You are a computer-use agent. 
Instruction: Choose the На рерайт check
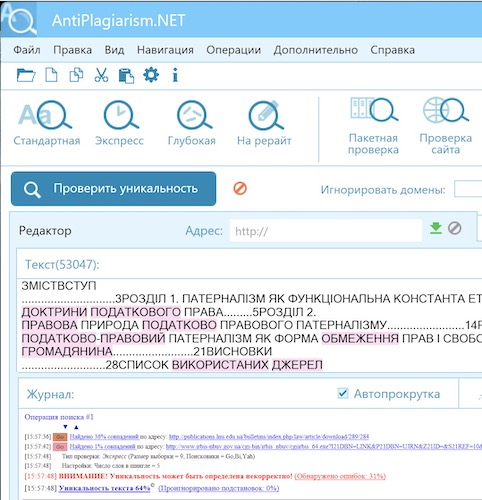[x=264, y=123]
